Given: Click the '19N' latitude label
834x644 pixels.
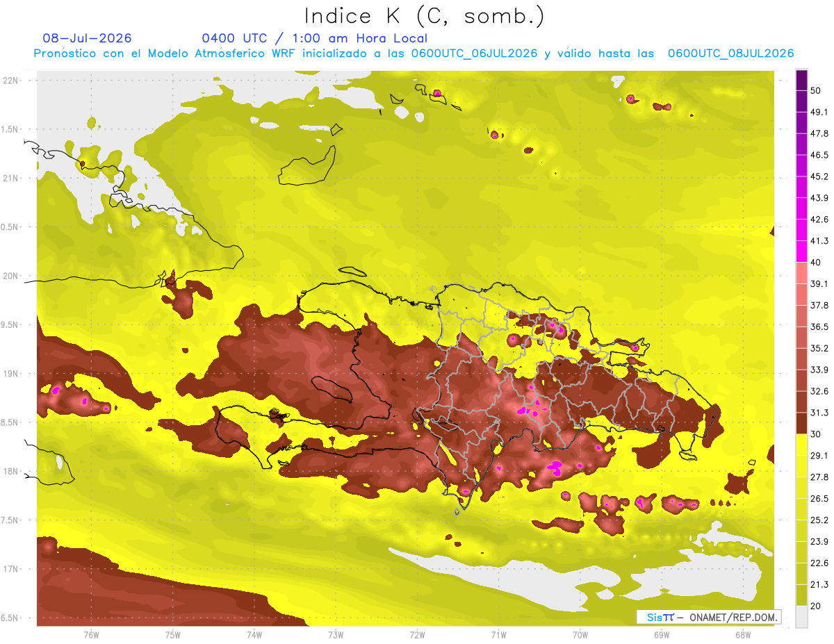Looking at the screenshot, I should click(x=11, y=373).
